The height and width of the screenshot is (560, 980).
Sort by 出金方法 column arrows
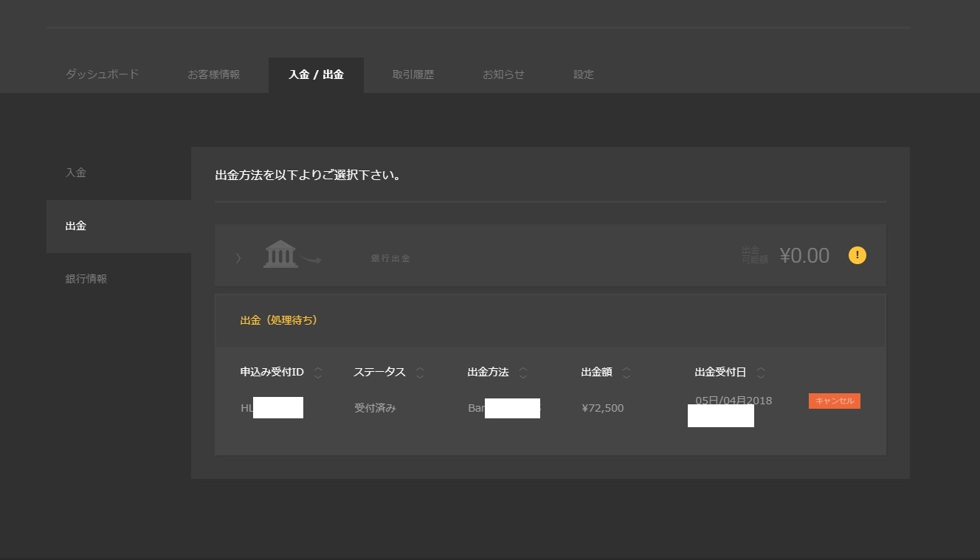coord(523,373)
